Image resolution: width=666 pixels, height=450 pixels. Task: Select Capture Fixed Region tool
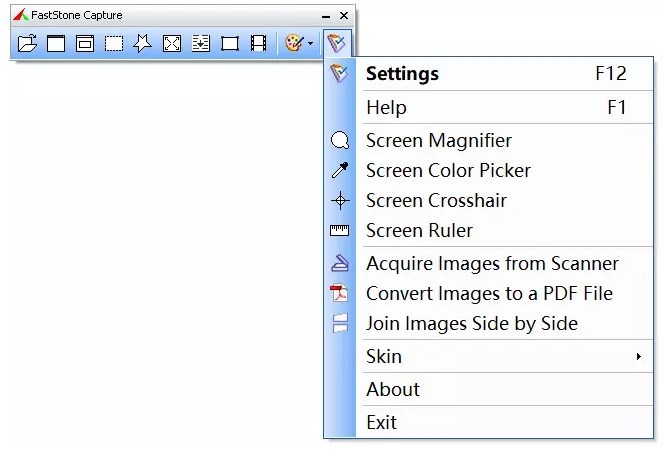[x=230, y=43]
